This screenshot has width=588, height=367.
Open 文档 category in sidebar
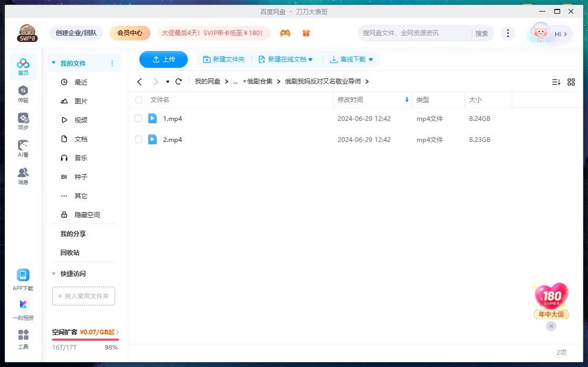81,139
